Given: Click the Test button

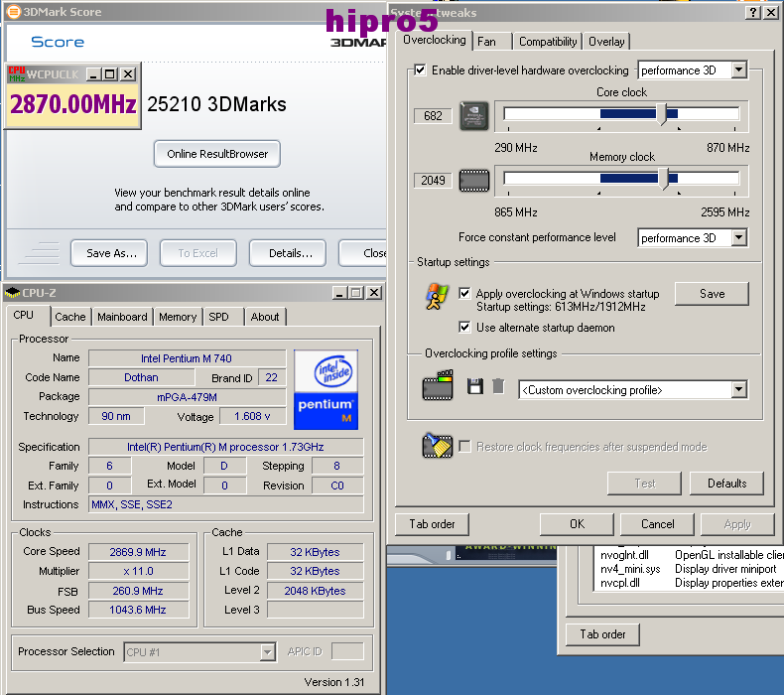Looking at the screenshot, I should point(644,484).
